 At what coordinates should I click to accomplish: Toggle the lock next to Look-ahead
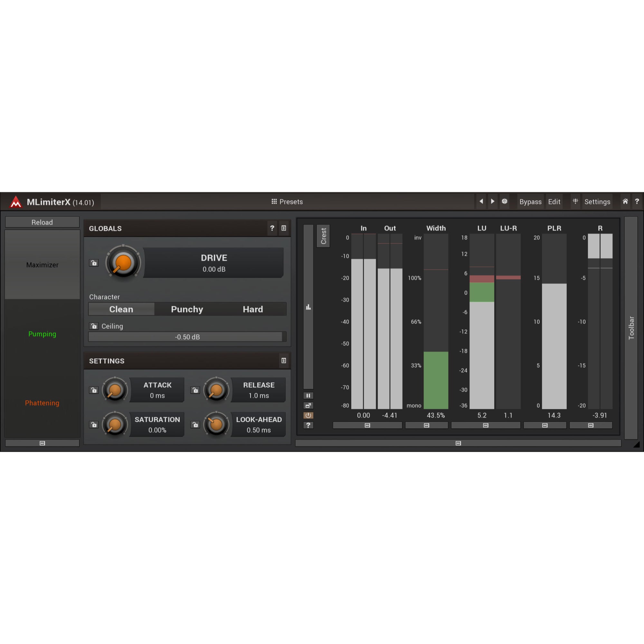(x=195, y=425)
